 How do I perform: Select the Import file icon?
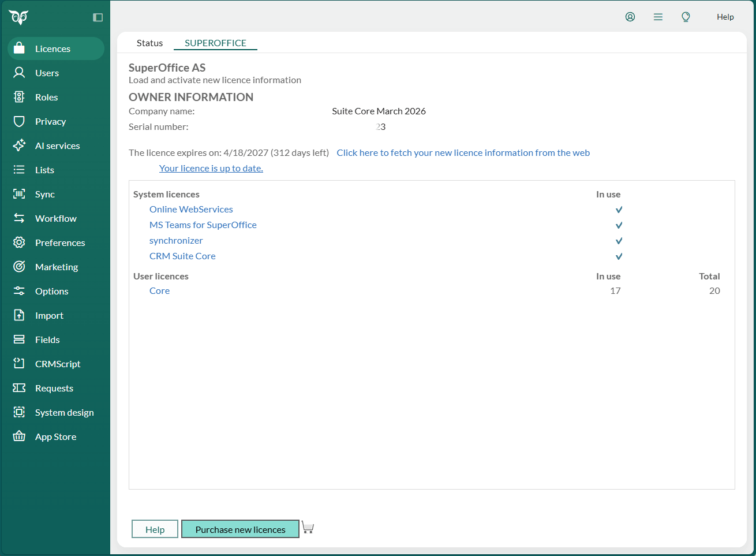(19, 315)
